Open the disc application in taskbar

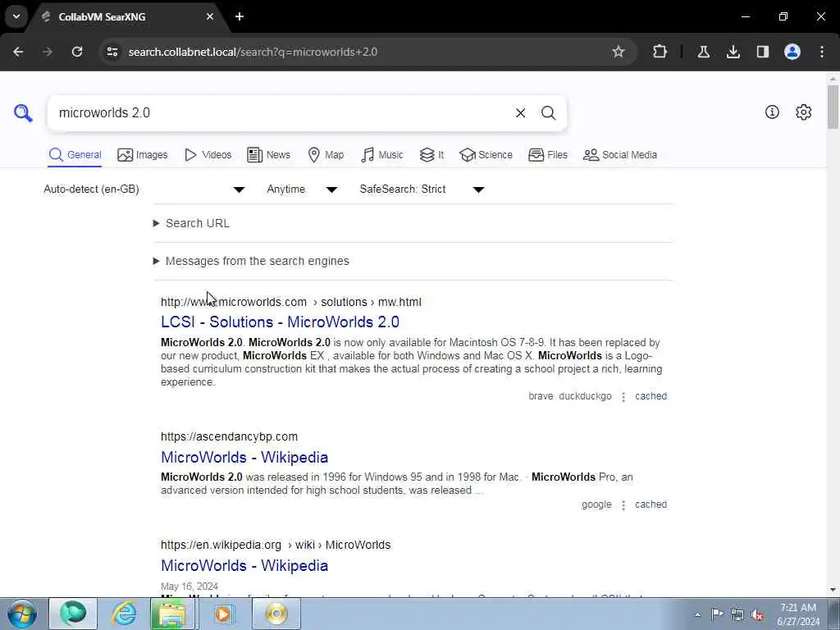point(276,614)
